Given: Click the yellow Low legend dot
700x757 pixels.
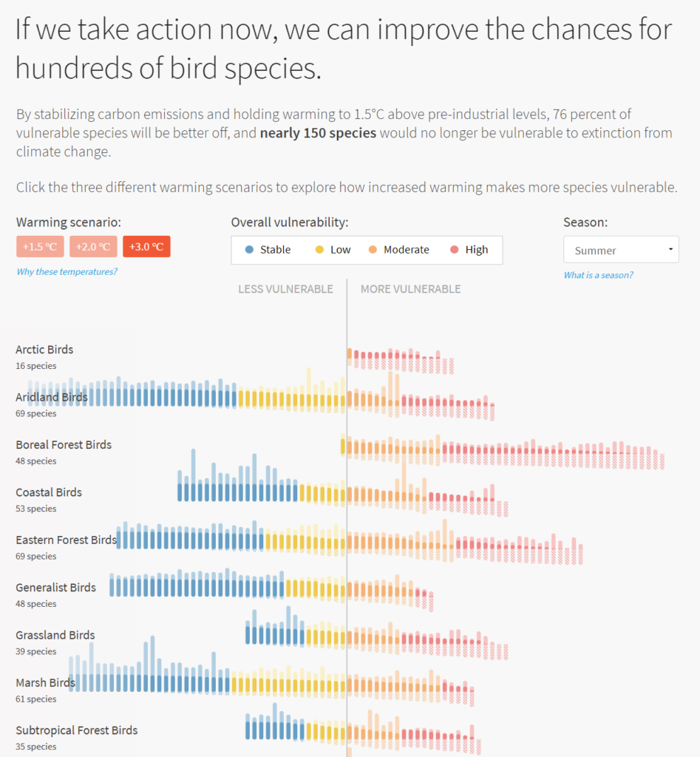Looking at the screenshot, I should click(x=319, y=250).
